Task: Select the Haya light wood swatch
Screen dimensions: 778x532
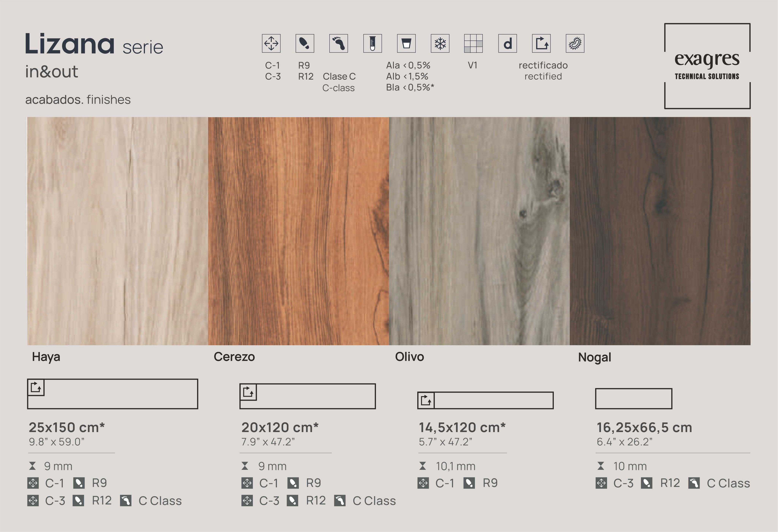Action: coord(117,231)
